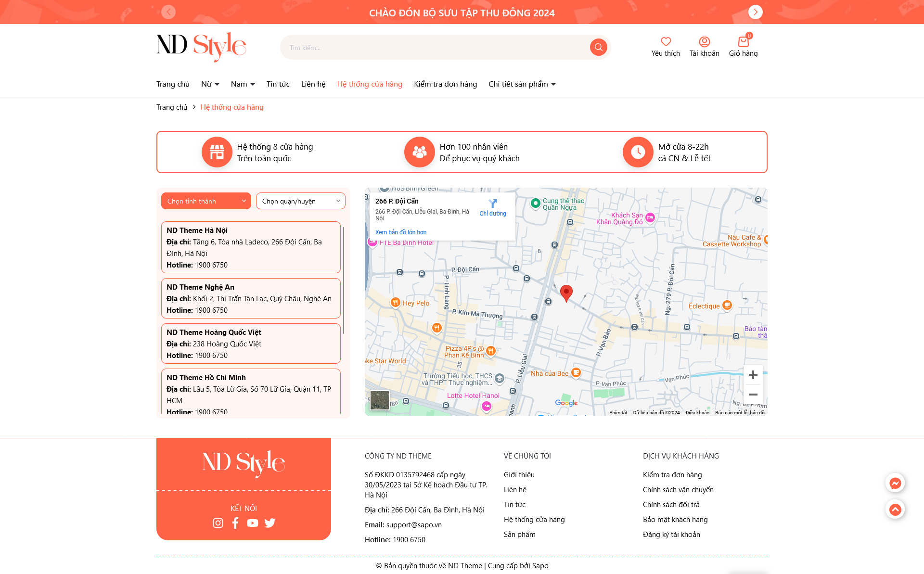Click the ND Style header logo
The height and width of the screenshot is (574, 924).
pyautogui.click(x=201, y=47)
